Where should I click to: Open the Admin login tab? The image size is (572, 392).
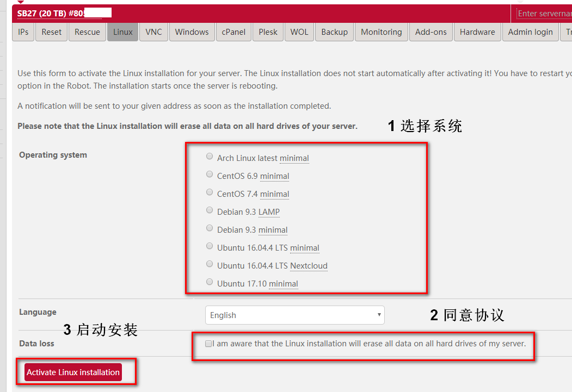(x=530, y=32)
